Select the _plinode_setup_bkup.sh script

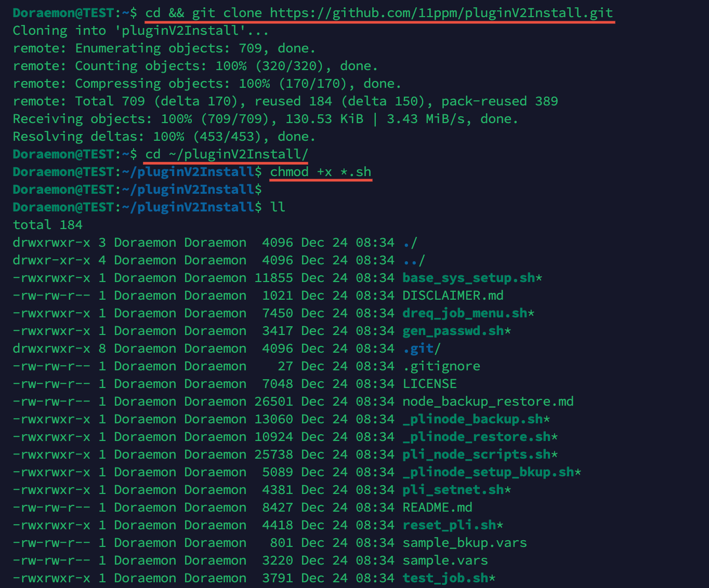pos(487,472)
